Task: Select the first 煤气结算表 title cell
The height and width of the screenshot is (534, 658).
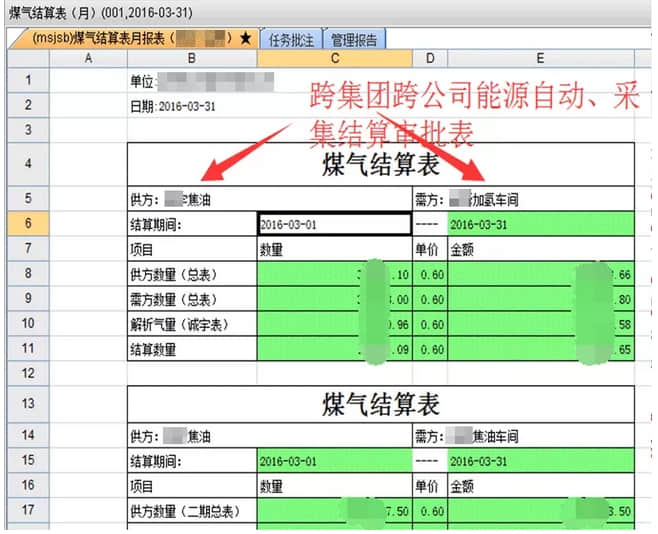Action: [380, 163]
